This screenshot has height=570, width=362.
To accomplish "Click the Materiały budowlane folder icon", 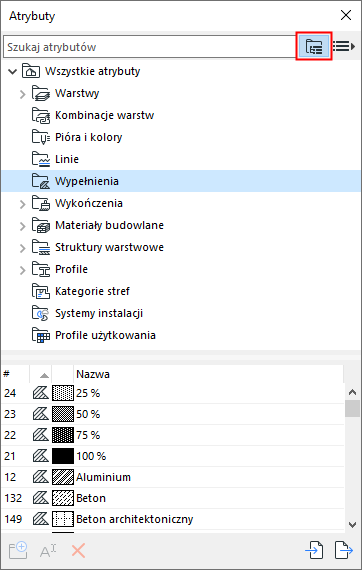I will coord(41,225).
